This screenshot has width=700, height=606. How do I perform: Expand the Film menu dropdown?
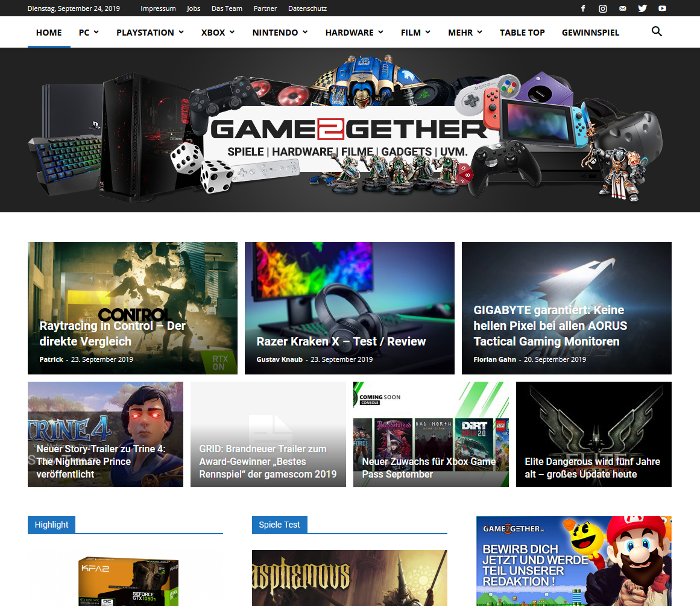415,32
